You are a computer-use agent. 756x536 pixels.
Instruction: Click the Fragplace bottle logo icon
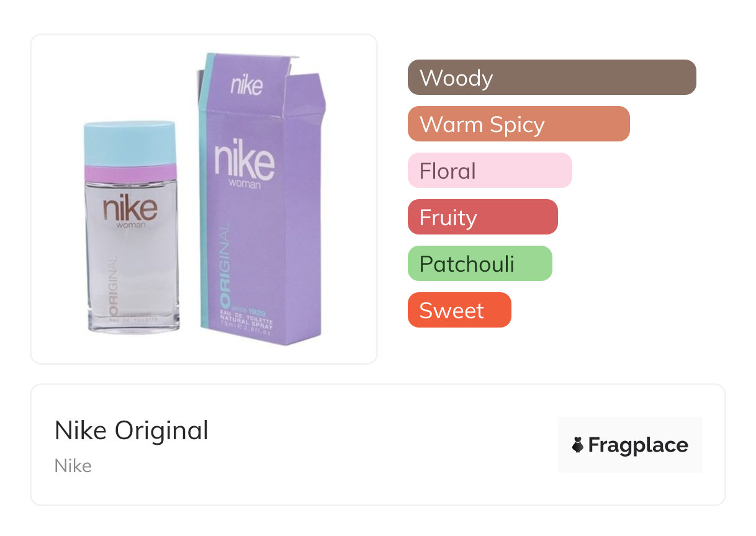578,445
